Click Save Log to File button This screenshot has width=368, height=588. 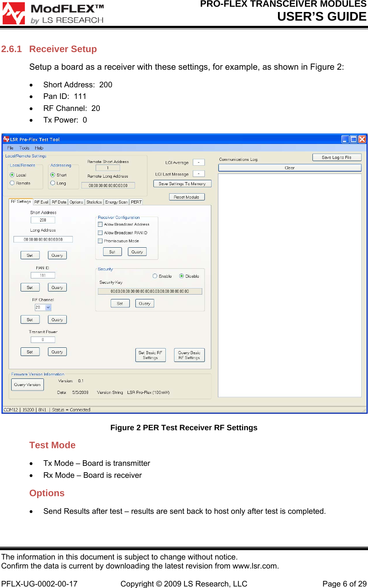337,157
